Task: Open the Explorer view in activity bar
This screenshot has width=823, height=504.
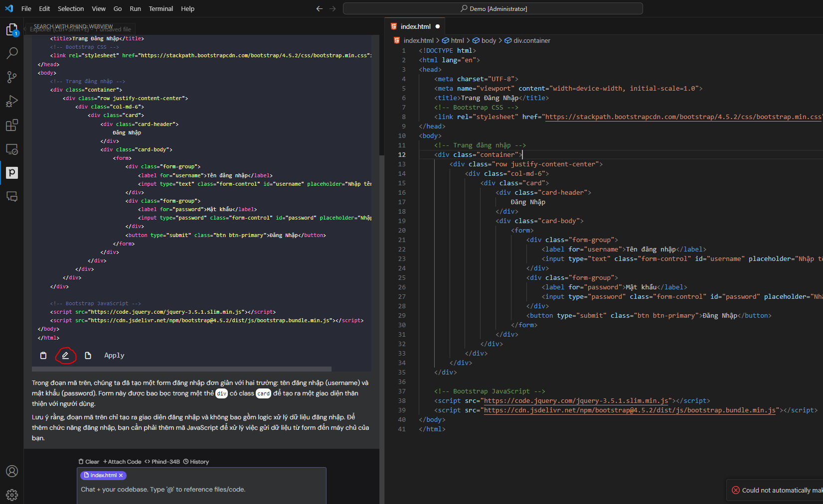Action: (11, 30)
